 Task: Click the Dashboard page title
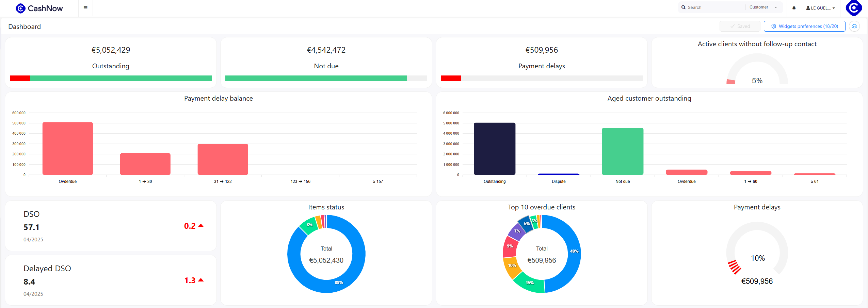(x=25, y=27)
